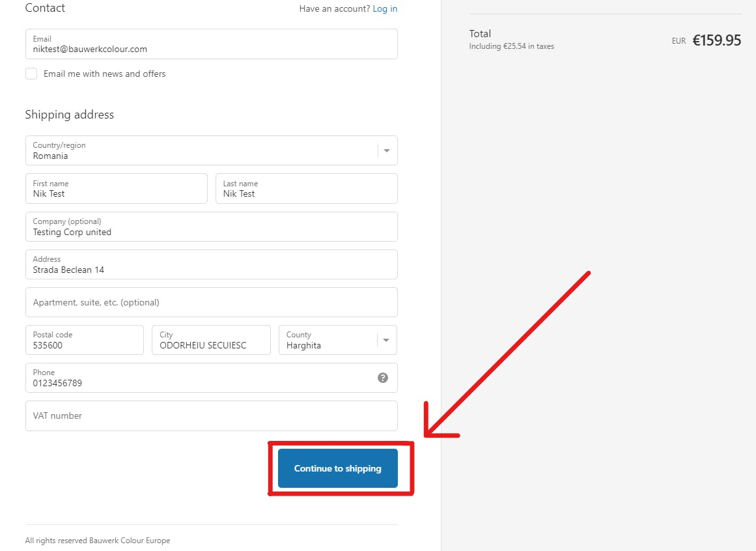Open the 'Log in' link
This screenshot has width=756, height=551.
385,8
